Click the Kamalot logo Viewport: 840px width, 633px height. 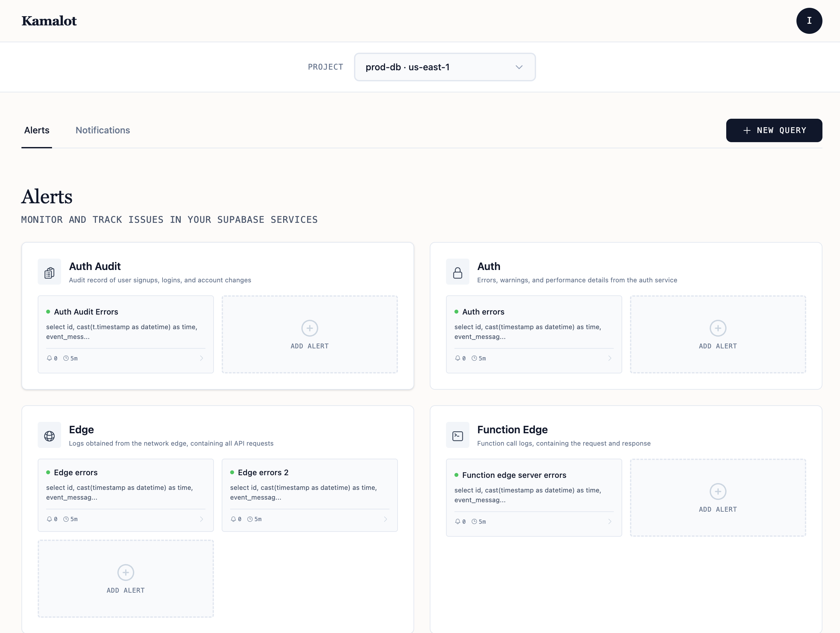pyautogui.click(x=49, y=21)
